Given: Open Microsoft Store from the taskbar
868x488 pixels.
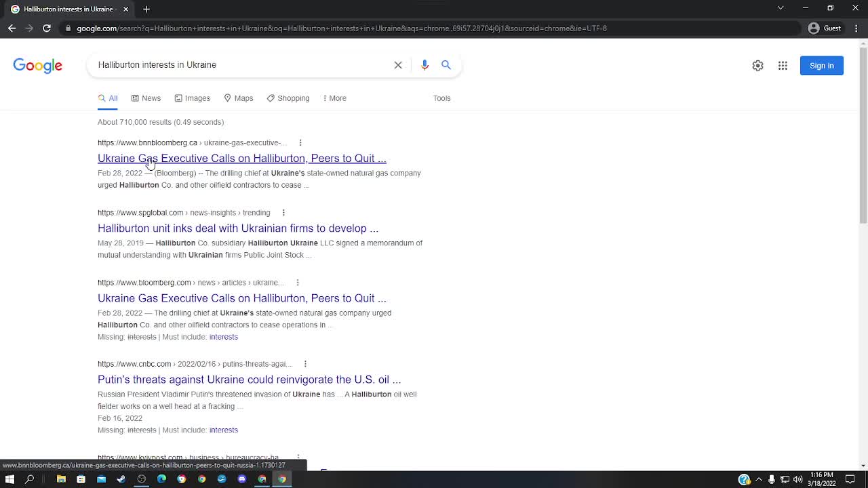Looking at the screenshot, I should 81,479.
